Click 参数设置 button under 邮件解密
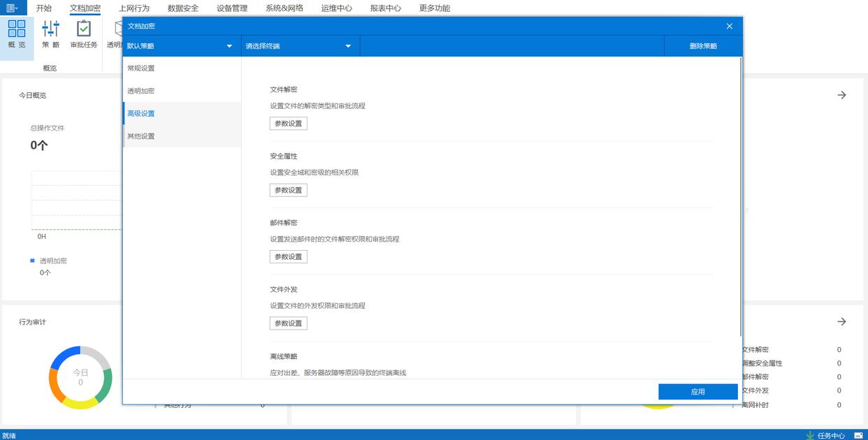This screenshot has width=868, height=440. 288,257
